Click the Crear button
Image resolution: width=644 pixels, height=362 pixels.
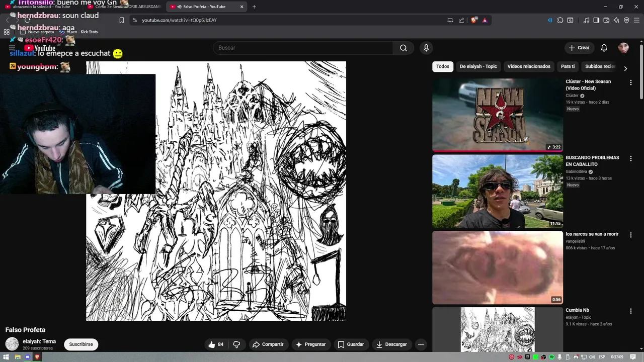point(579,48)
